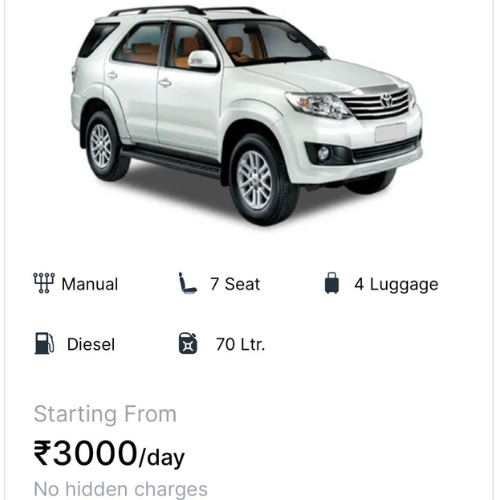
Task: Click the manual gearshift icon
Action: point(44,283)
